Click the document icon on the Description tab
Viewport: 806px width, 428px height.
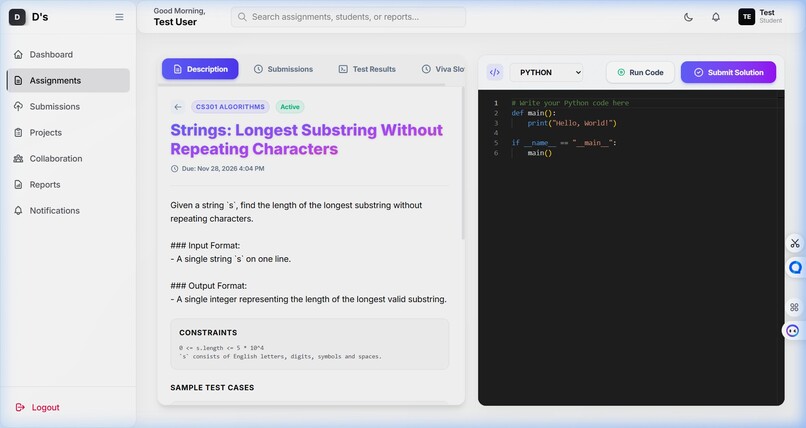point(177,69)
